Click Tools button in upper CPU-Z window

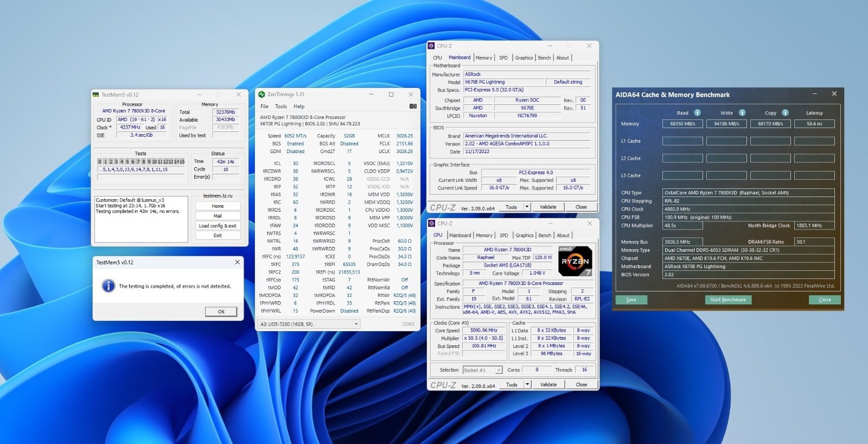[511, 207]
